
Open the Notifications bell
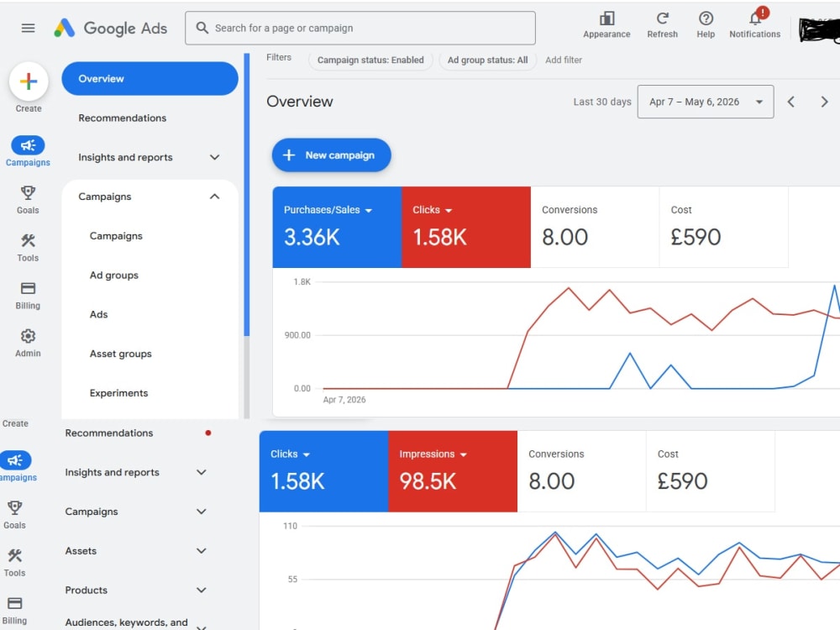coord(755,18)
